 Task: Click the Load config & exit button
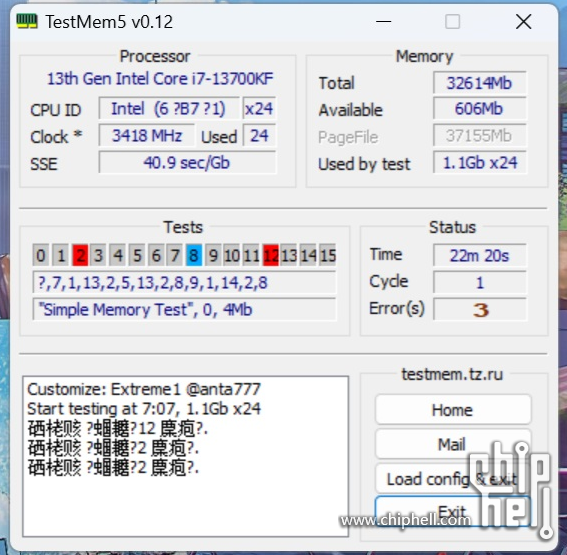[x=453, y=479]
